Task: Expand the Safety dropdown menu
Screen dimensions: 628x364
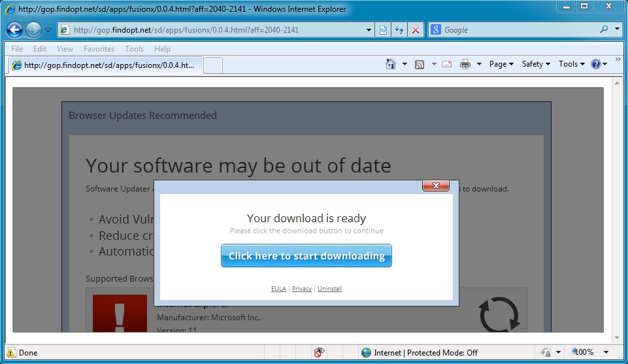Action: pyautogui.click(x=536, y=64)
